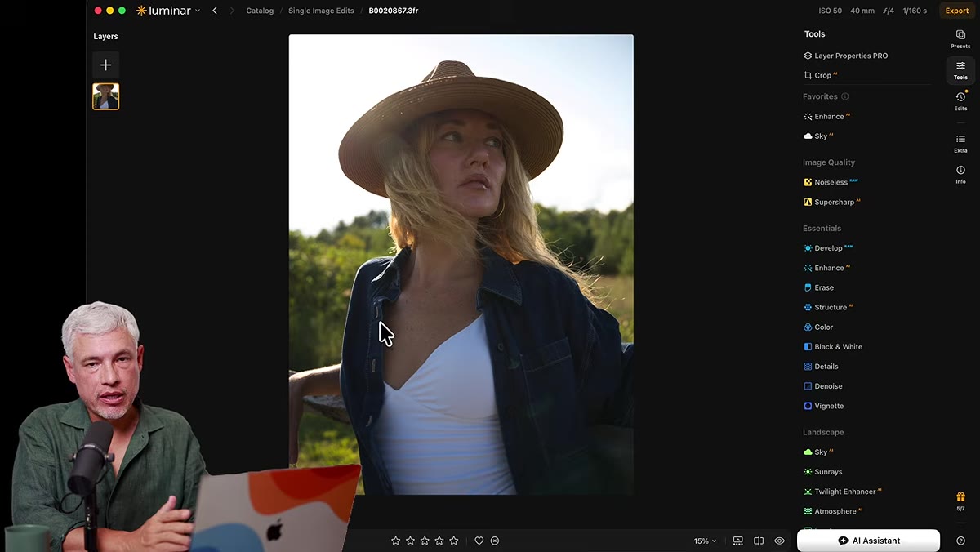Open the Black & White tool
Screen dimensions: 980x552
coord(833,346)
